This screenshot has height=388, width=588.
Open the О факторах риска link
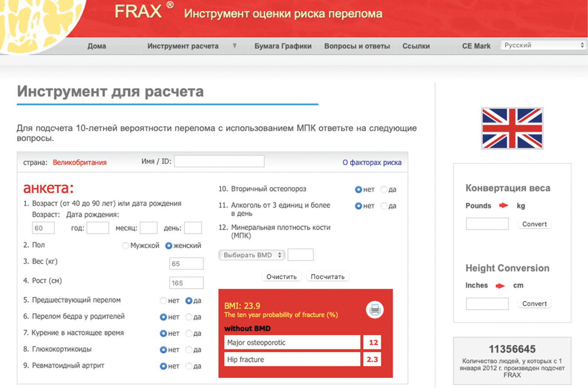click(x=372, y=162)
